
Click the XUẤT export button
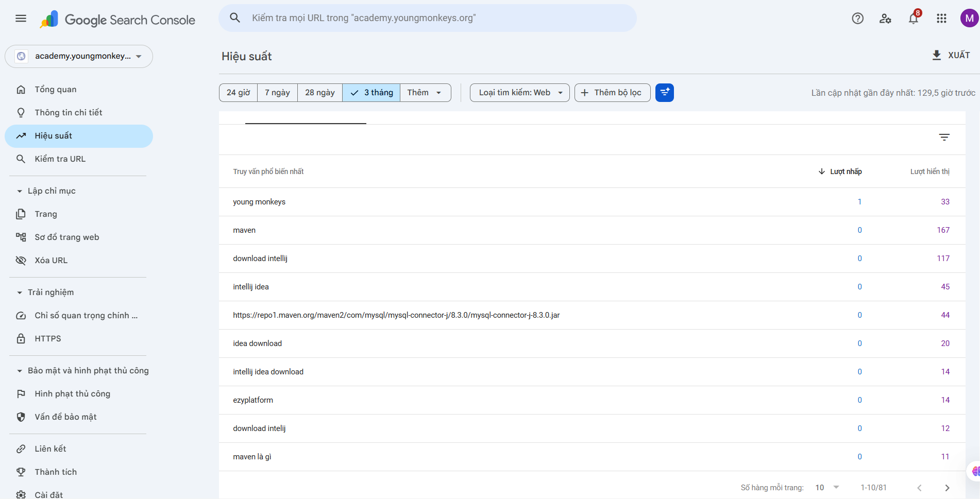(x=951, y=55)
